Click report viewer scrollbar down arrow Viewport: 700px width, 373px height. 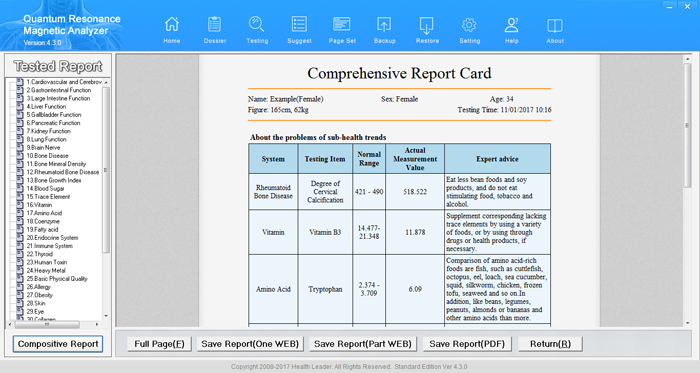[x=688, y=323]
